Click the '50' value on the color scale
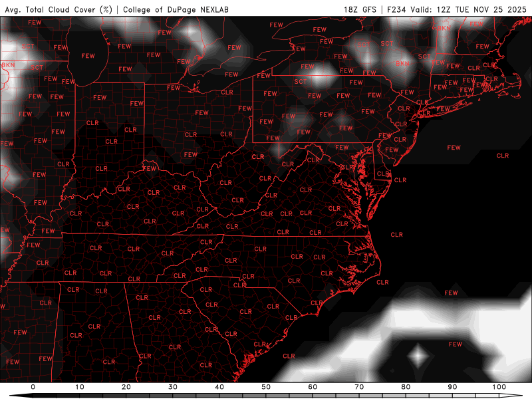Viewport: 532px width, 399px height. pos(265,387)
